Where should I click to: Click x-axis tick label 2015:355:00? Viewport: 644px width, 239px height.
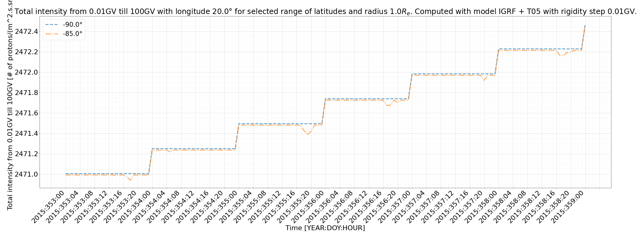point(222,207)
